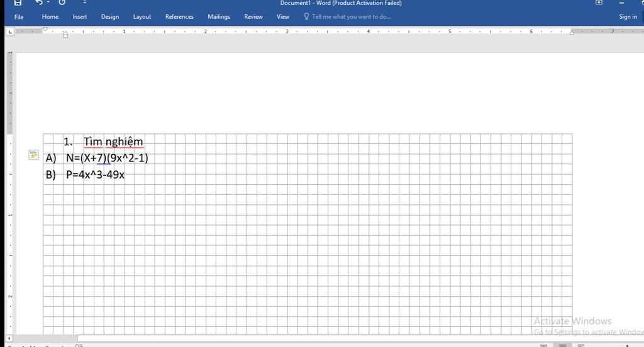
Task: Open the Layout ribbon tab
Action: 142,17
